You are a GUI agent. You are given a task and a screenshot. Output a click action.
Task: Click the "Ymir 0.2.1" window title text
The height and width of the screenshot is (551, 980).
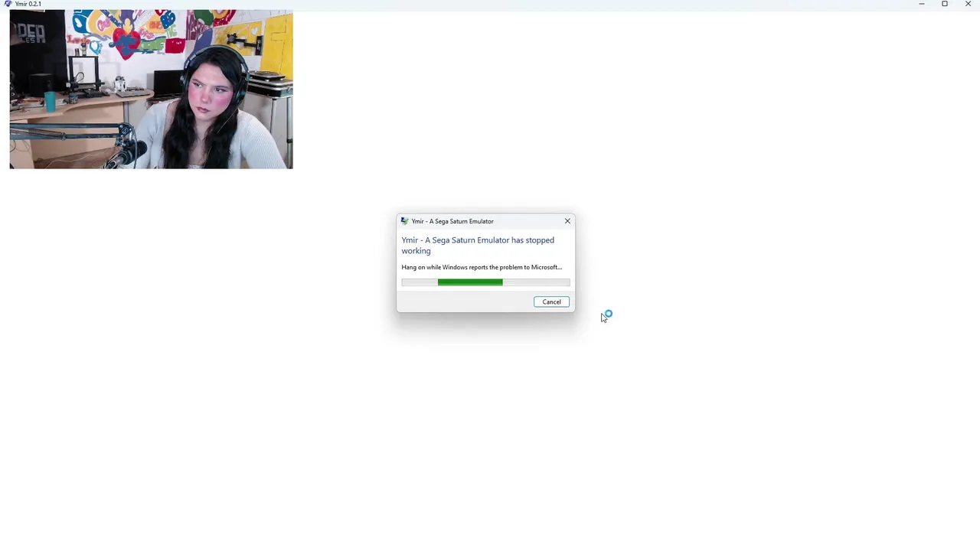28,4
